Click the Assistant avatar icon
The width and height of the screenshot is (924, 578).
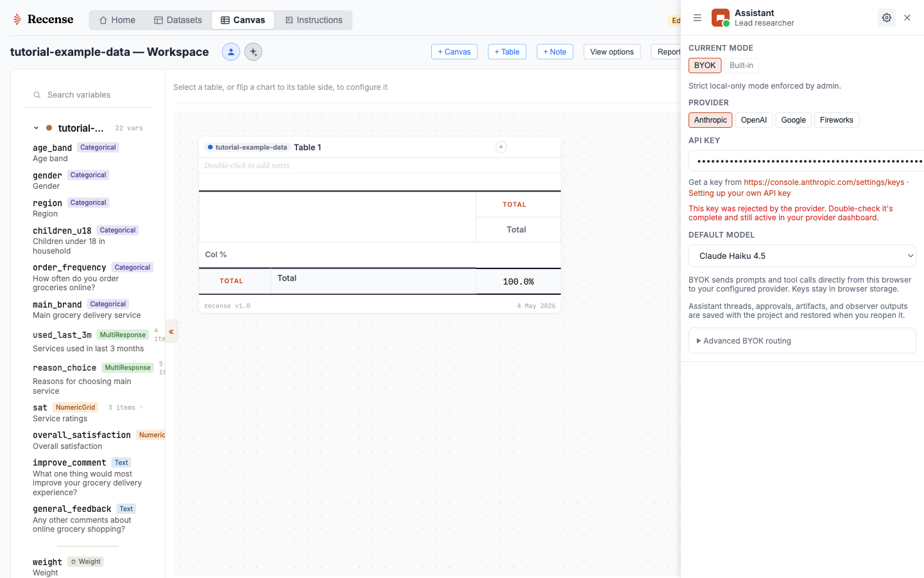click(721, 18)
